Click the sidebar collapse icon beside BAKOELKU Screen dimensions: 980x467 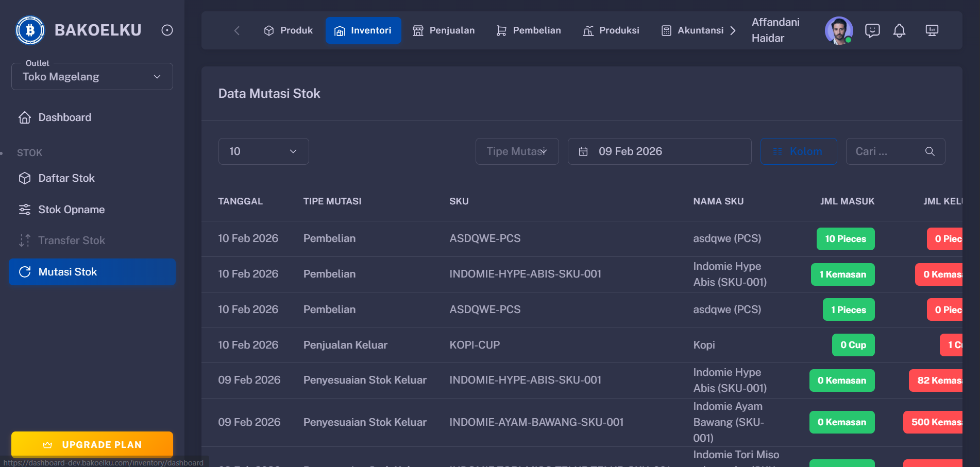(x=166, y=30)
